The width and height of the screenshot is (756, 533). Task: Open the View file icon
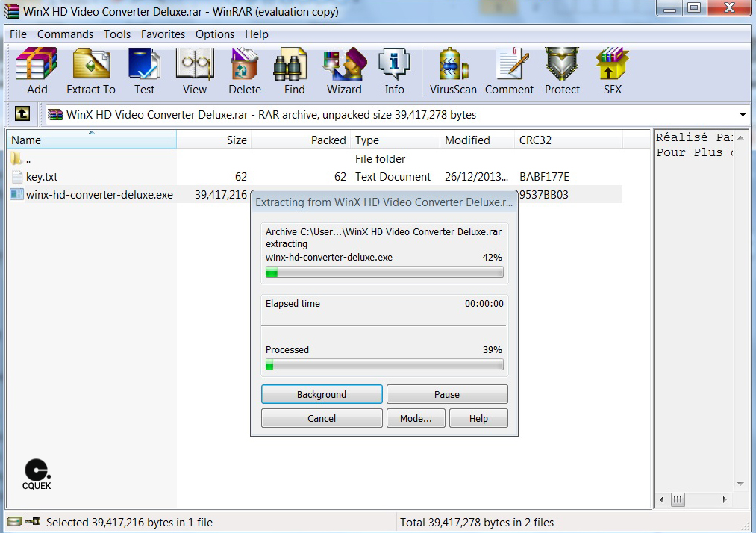tap(195, 63)
